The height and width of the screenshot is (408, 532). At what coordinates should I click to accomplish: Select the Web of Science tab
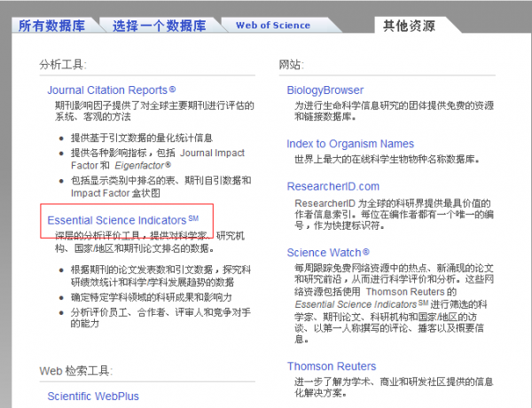pyautogui.click(x=273, y=26)
